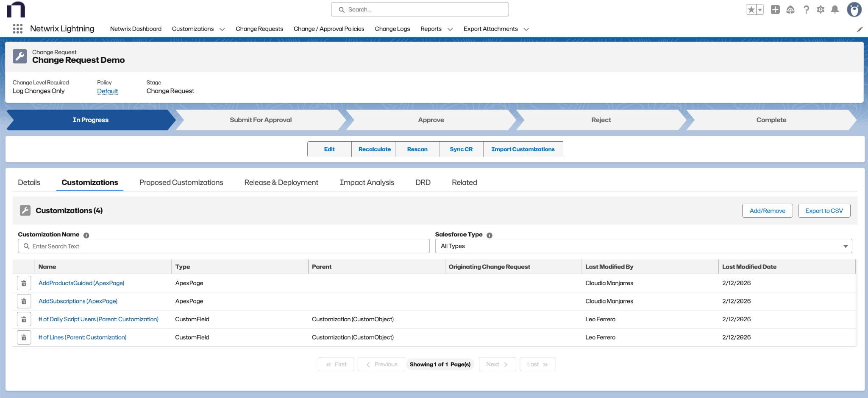Image resolution: width=868 pixels, height=398 pixels.
Task: Open the All Types Salesforce Type dropdown
Action: click(x=643, y=246)
